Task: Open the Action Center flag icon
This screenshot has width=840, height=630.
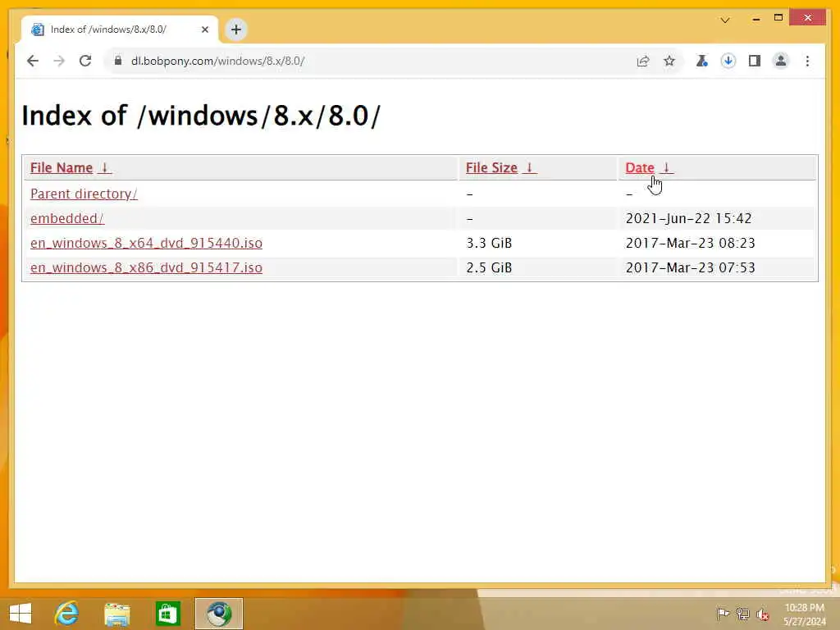Action: point(723,614)
